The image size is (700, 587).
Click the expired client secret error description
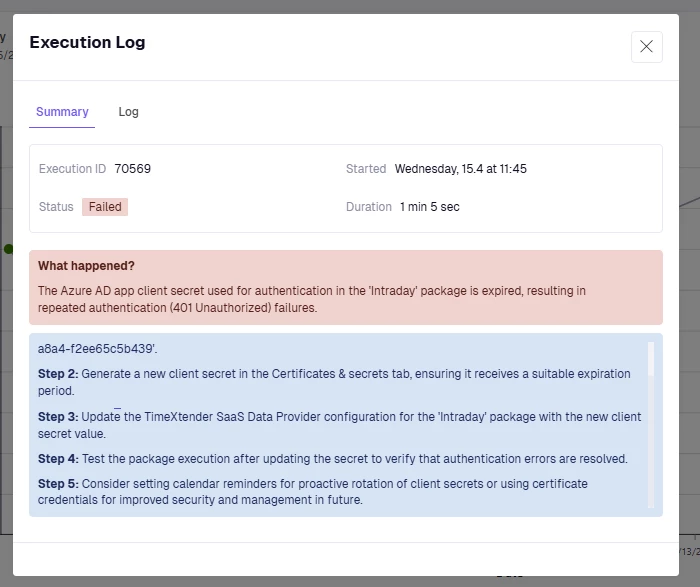tap(311, 299)
